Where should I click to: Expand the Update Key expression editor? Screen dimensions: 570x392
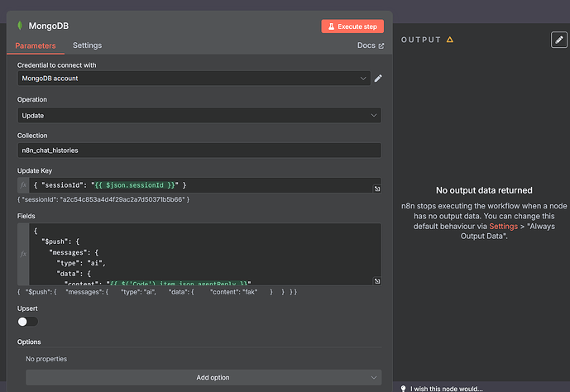pos(377,189)
